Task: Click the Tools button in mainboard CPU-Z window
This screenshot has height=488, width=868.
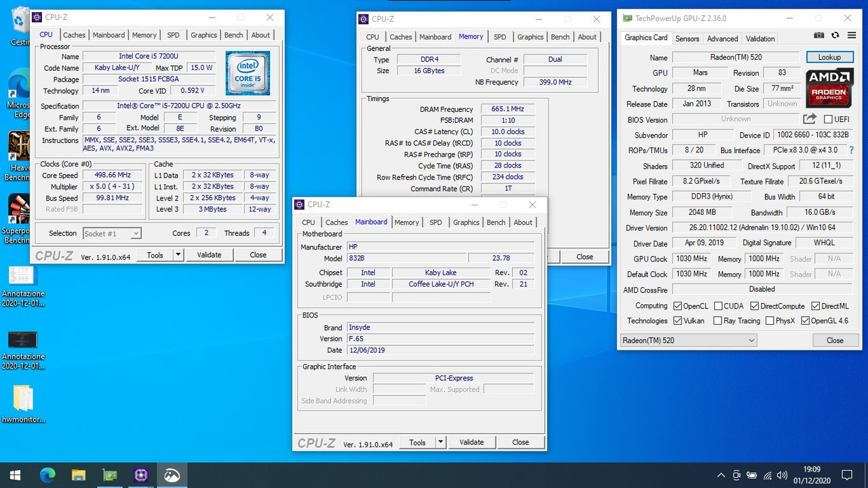Action: tap(418, 442)
